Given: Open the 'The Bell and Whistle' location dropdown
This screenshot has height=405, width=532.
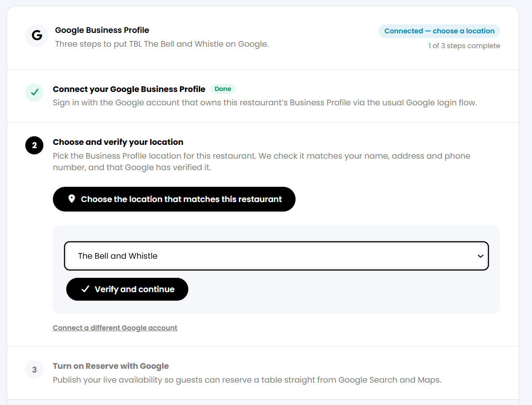Looking at the screenshot, I should point(276,256).
